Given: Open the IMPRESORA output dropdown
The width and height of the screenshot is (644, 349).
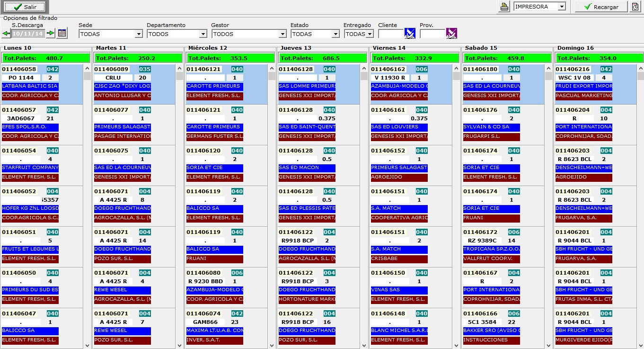Looking at the screenshot, I should tap(562, 7).
